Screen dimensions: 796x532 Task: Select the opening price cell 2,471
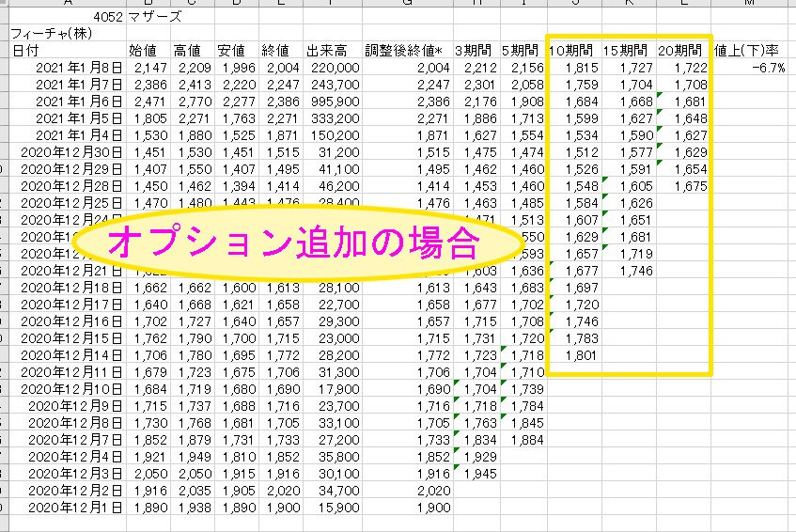[148, 102]
